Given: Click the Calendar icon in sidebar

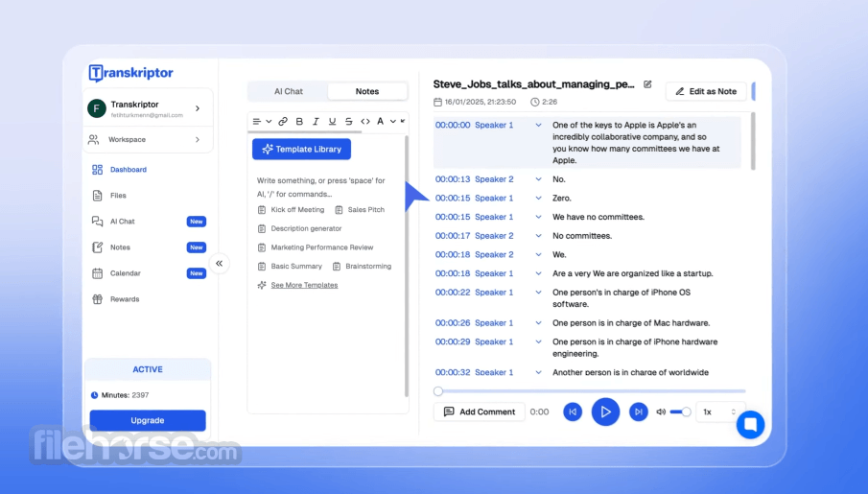Looking at the screenshot, I should tap(98, 273).
